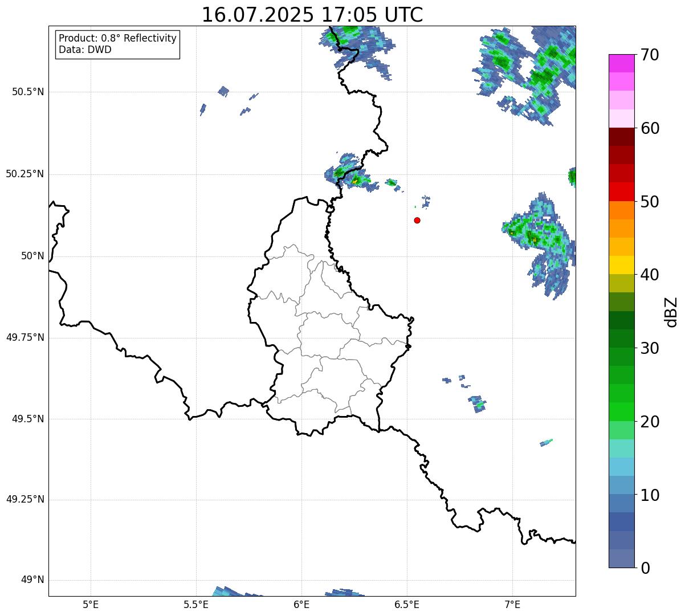Image resolution: width=685 pixels, height=616 pixels.
Task: Click the colorbar tick label 20
Action: tap(650, 422)
